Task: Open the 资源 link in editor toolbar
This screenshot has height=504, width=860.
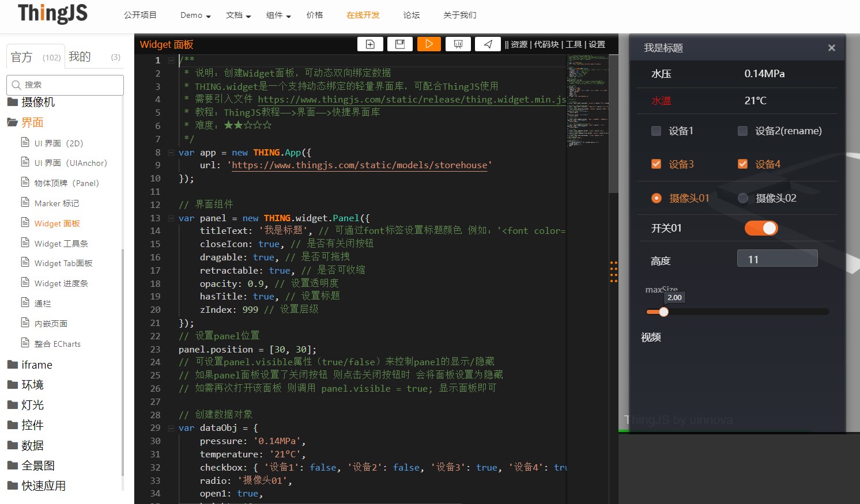Action: 519,44
